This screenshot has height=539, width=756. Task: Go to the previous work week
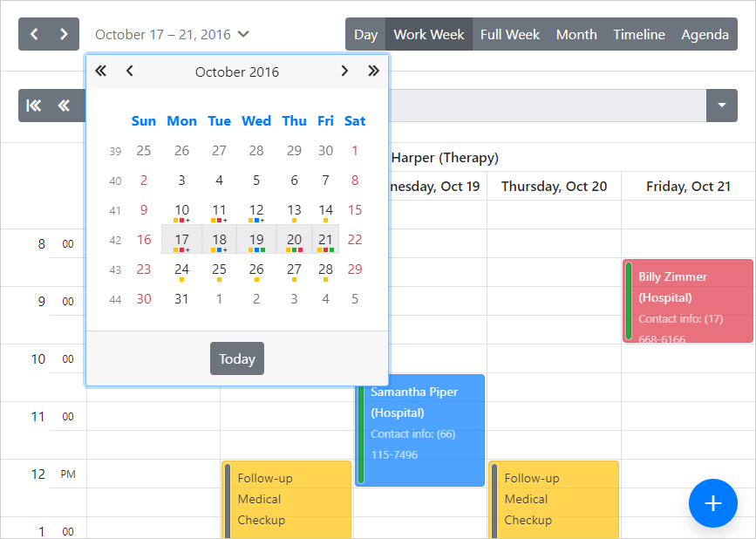34,34
